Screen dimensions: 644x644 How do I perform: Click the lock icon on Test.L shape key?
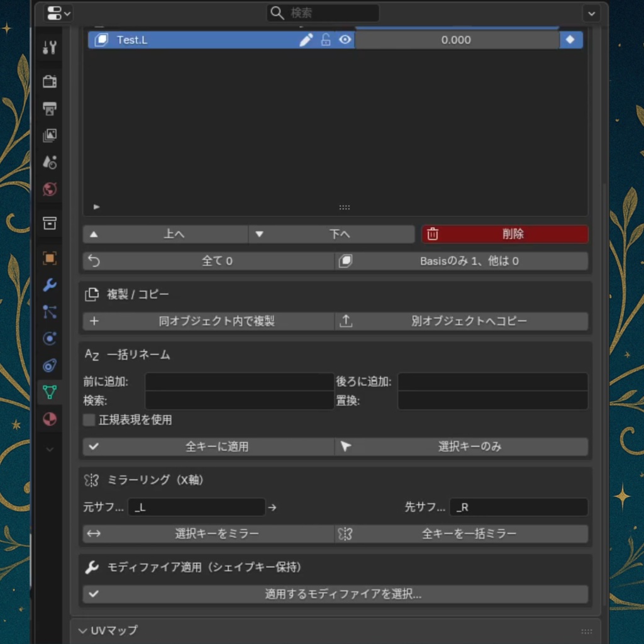coord(326,40)
